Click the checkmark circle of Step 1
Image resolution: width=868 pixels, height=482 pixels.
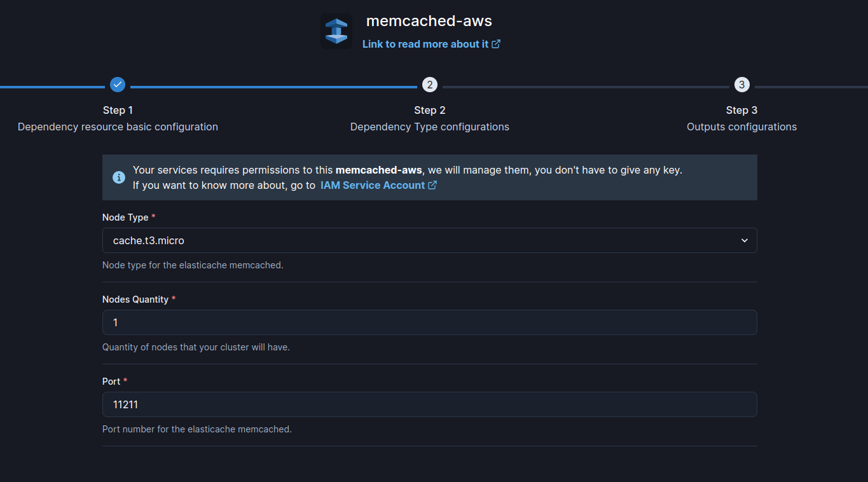click(118, 85)
